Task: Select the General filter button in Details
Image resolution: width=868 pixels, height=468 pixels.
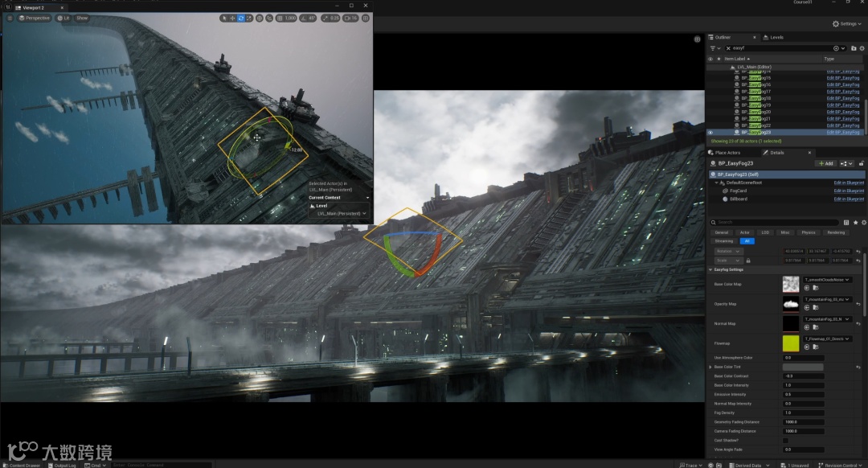Action: tap(721, 232)
